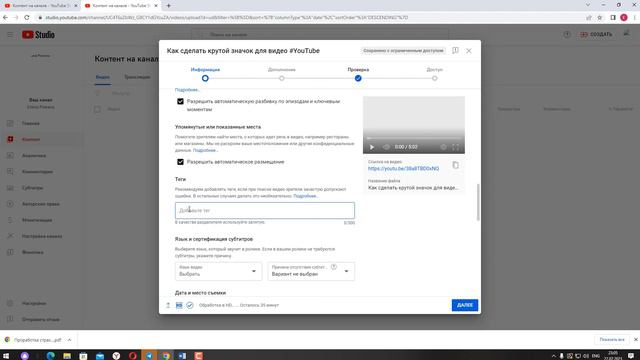The image size is (640, 360).
Task: Click the Подробнее link above the chapters checkbox
Action: point(187,90)
